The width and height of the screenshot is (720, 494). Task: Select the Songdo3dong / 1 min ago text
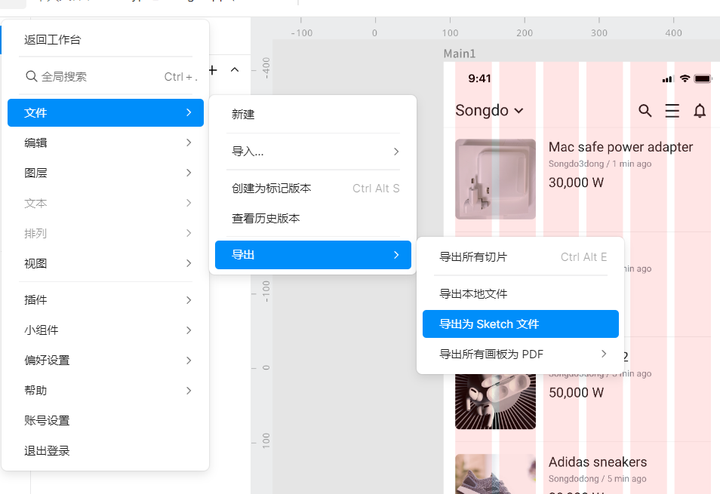coord(600,164)
